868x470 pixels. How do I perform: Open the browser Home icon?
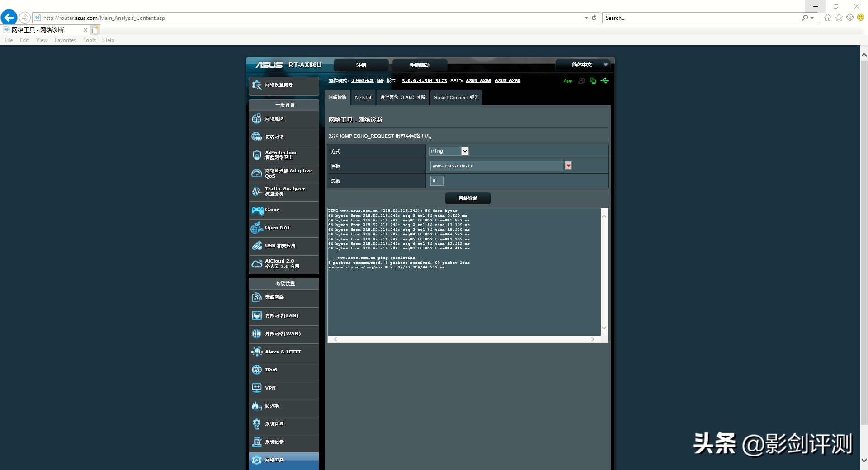pos(828,18)
